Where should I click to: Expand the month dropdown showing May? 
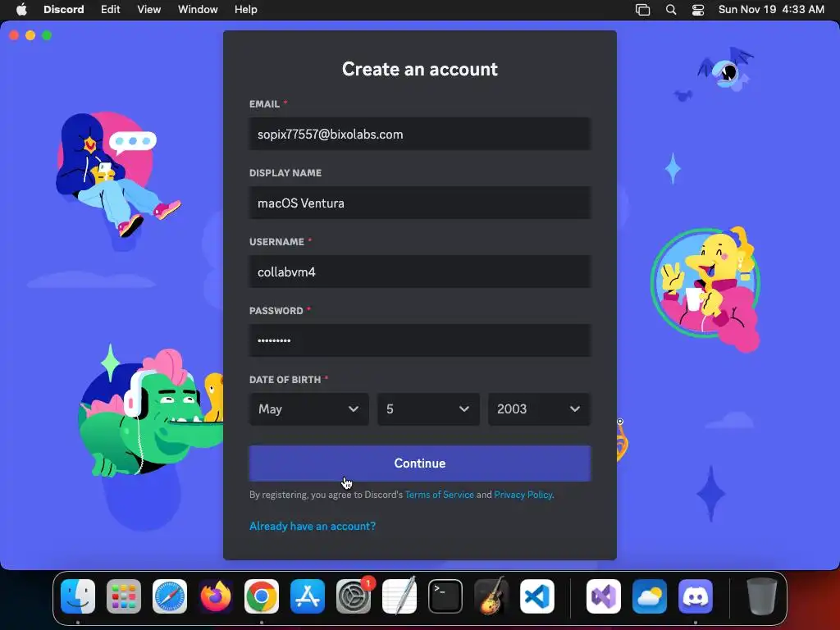tap(309, 409)
